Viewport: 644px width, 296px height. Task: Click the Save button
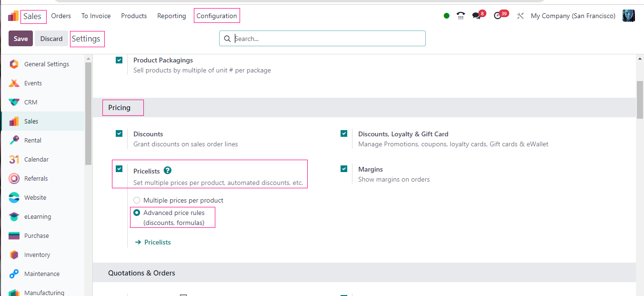pyautogui.click(x=20, y=39)
